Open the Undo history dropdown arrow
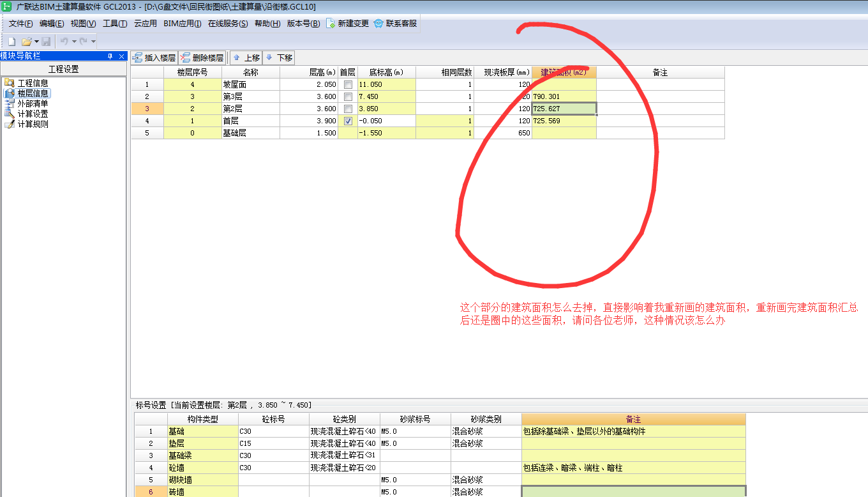 click(x=74, y=42)
